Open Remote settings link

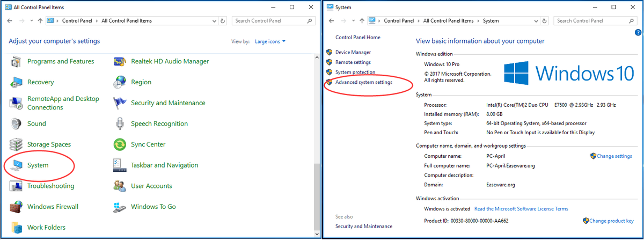click(353, 62)
